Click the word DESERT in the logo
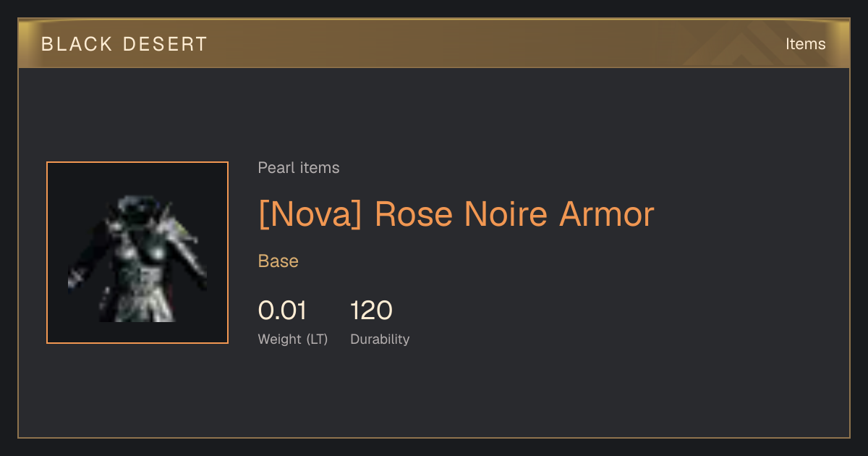 (x=164, y=44)
